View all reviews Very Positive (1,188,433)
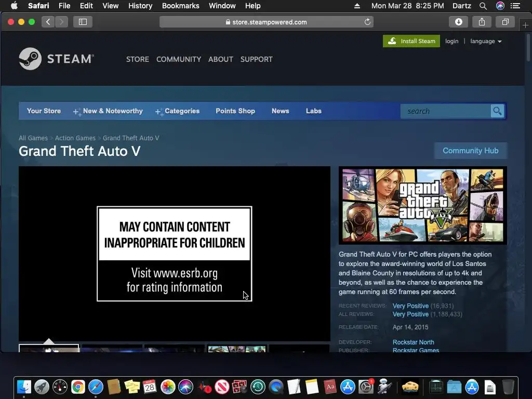Image resolution: width=532 pixels, height=399 pixels. click(427, 314)
